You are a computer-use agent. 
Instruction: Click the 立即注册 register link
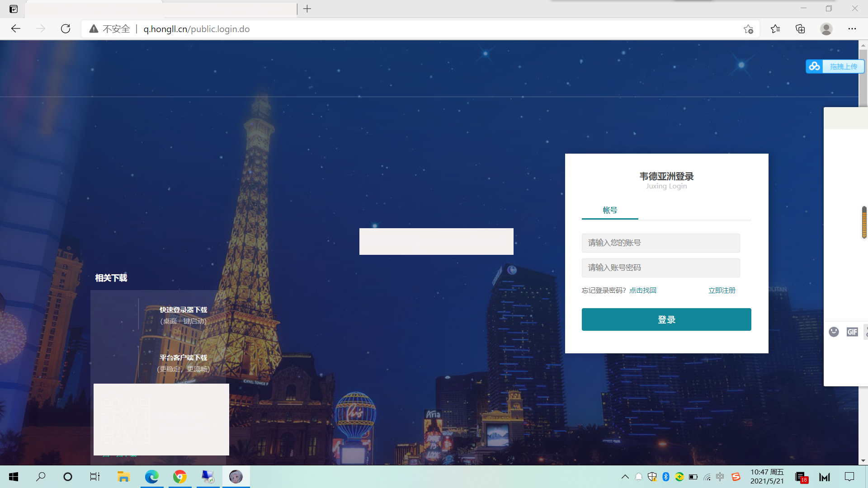(x=722, y=291)
